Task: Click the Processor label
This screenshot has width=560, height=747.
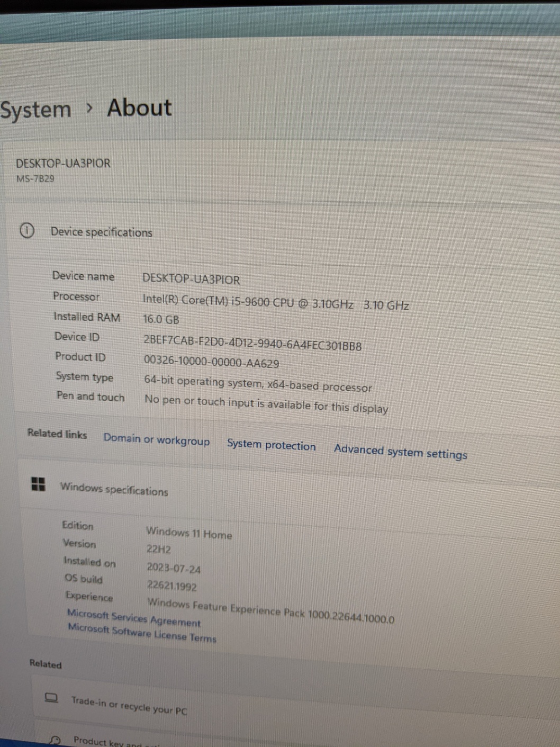Action: click(76, 296)
